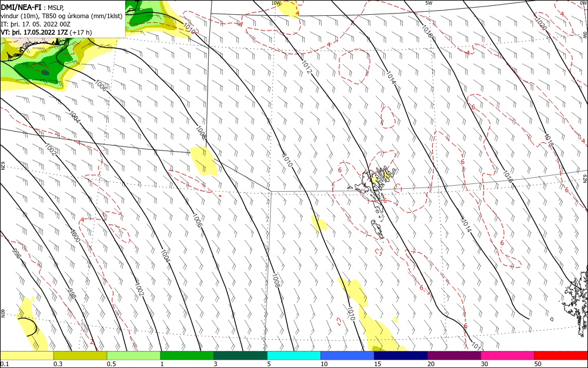Click the "10W" longitude label
The width and height of the screenshot is (588, 368).
click(276, 4)
